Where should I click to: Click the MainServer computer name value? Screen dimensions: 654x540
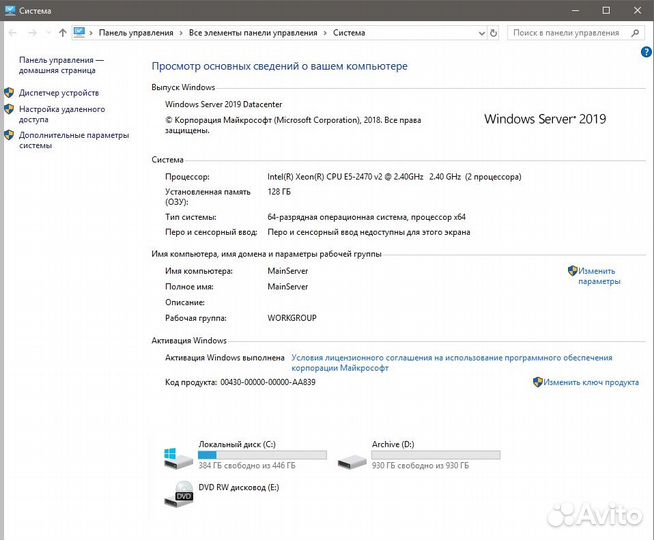tap(288, 271)
